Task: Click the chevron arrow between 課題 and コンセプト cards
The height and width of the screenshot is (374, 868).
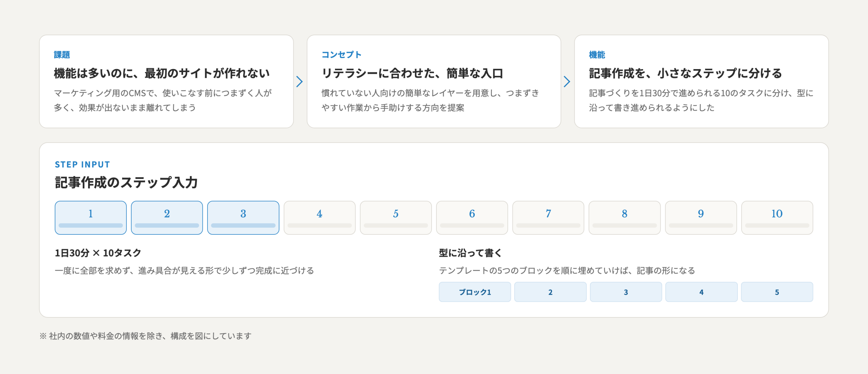Action: 299,82
